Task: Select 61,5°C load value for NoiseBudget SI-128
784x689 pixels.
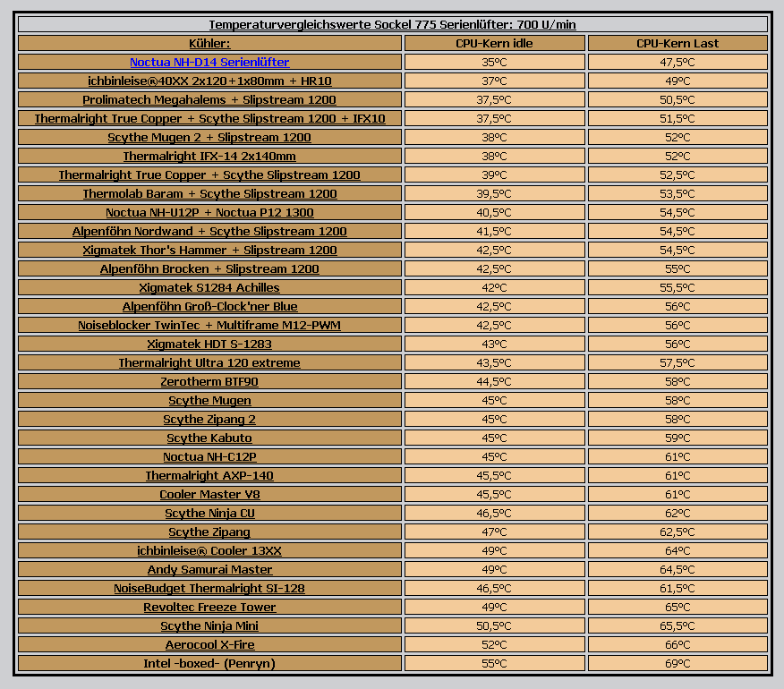Action: (x=677, y=588)
